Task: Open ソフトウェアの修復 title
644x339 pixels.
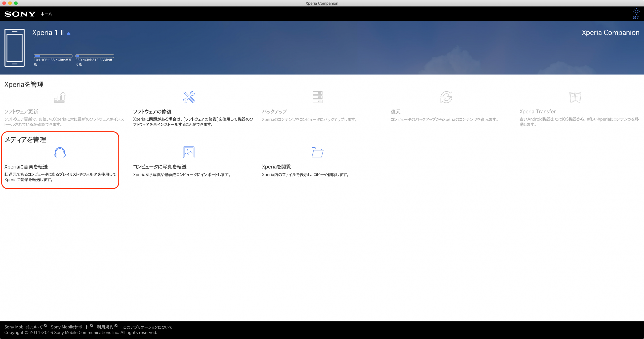Action: pos(152,111)
